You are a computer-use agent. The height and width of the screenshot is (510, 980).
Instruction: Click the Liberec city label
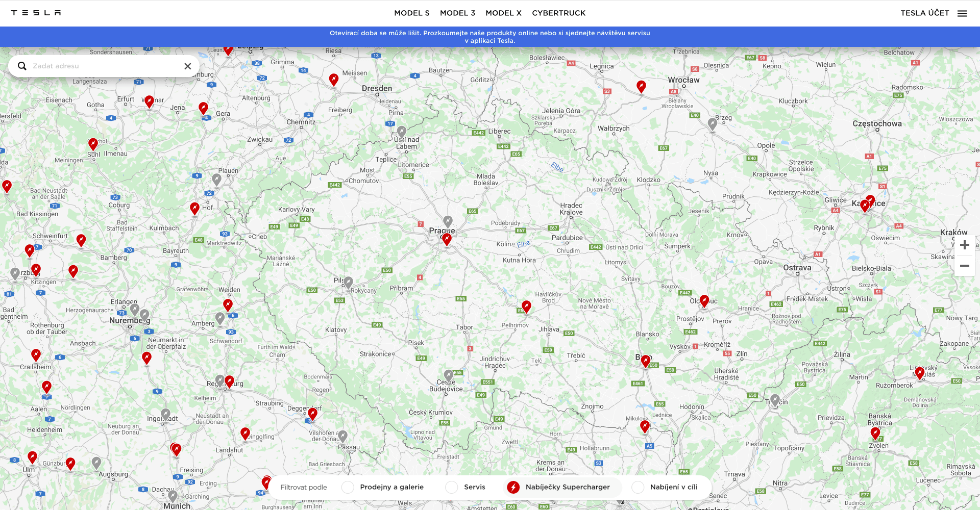pos(499,131)
